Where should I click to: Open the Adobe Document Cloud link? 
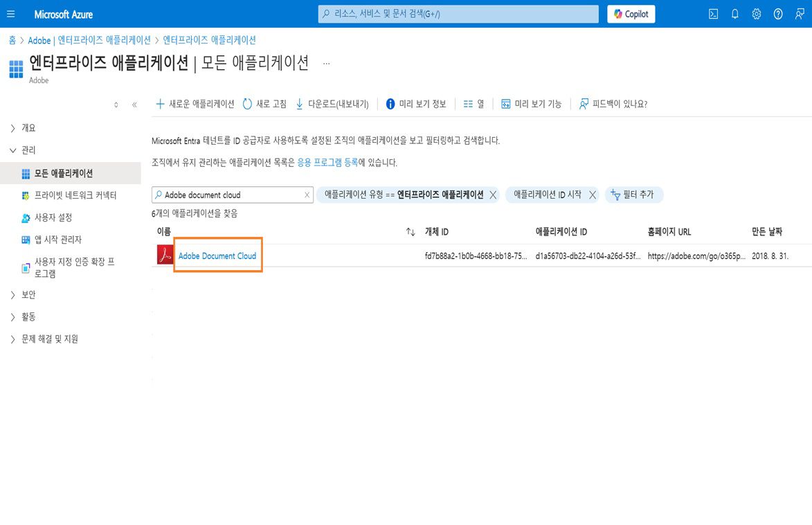pyautogui.click(x=217, y=255)
